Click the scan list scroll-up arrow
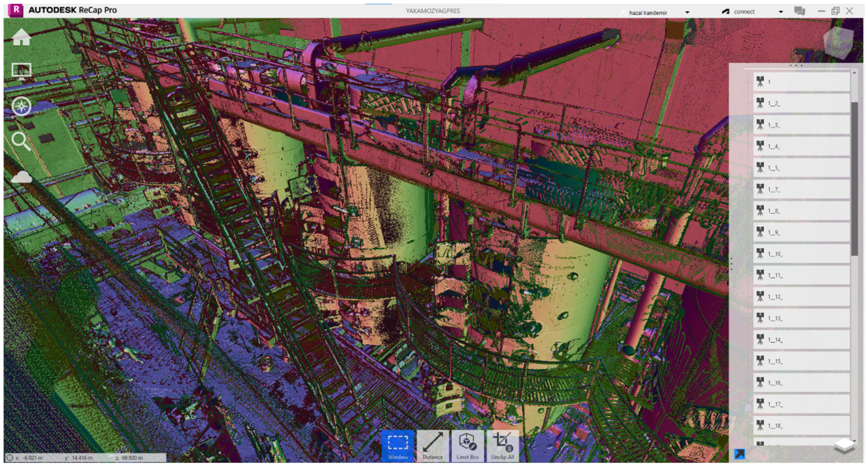868x468 pixels. [854, 73]
